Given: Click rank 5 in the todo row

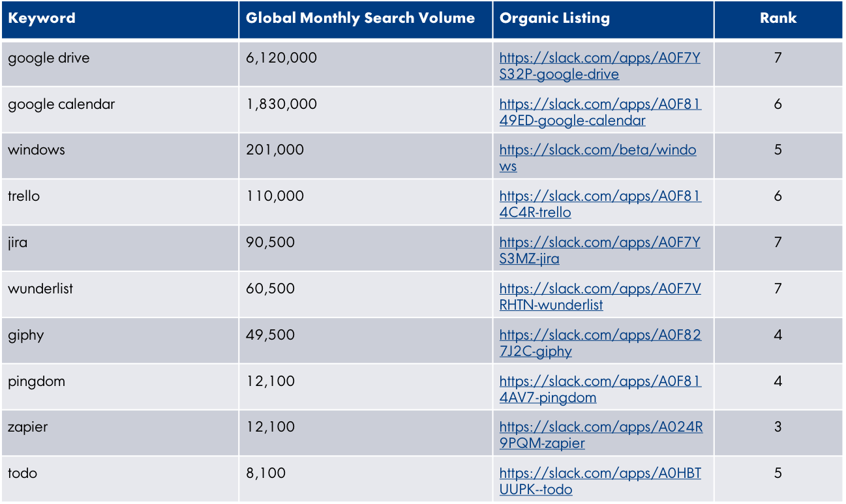Looking at the screenshot, I should point(778,473).
